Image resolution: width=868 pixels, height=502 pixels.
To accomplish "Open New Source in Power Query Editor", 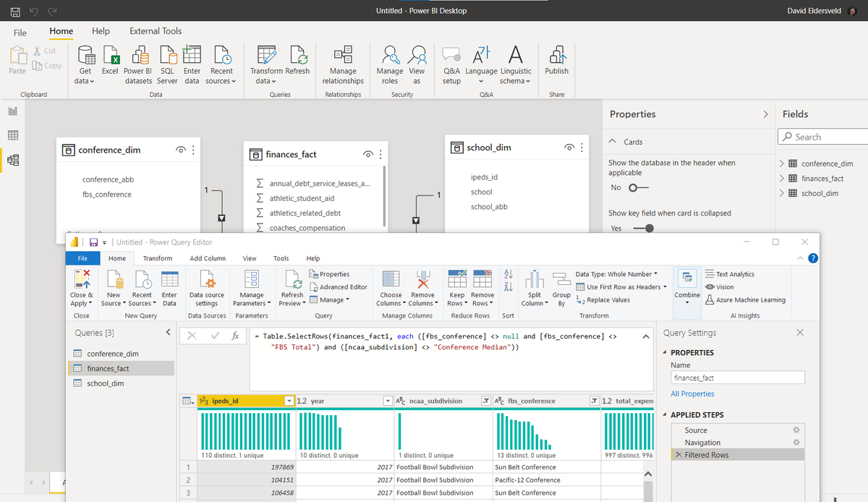I will tap(114, 288).
